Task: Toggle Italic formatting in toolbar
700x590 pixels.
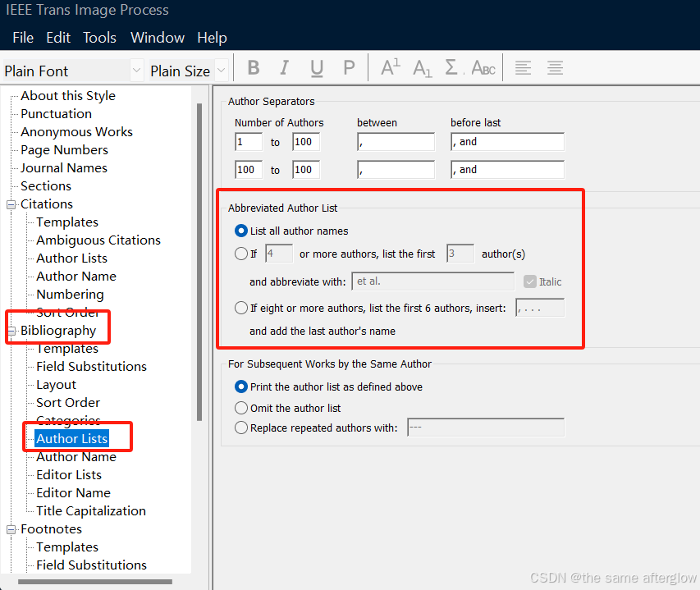Action: coord(284,68)
